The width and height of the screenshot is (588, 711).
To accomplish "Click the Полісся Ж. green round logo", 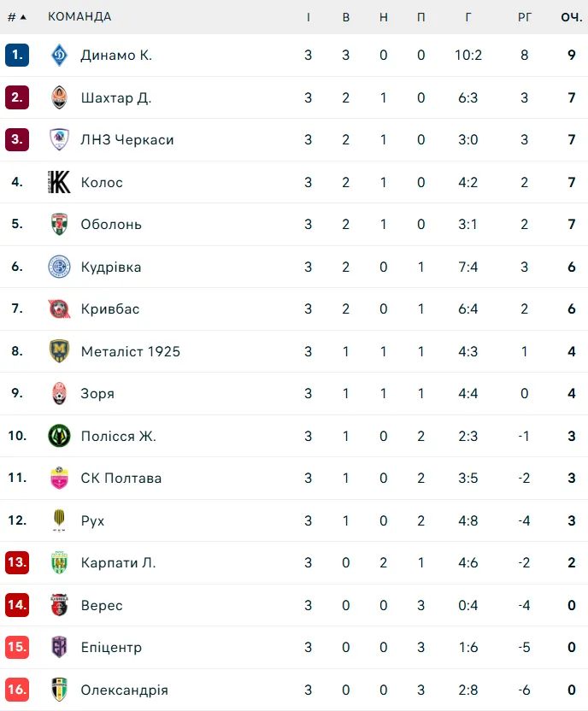I will (x=59, y=436).
